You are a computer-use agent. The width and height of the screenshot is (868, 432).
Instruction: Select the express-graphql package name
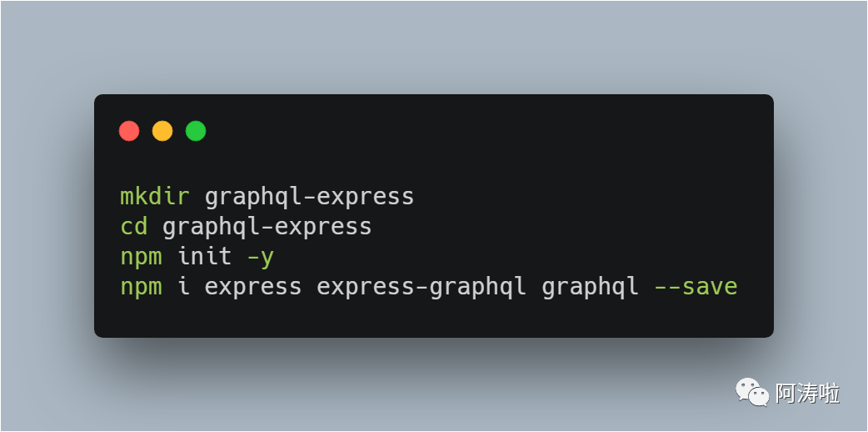421,287
